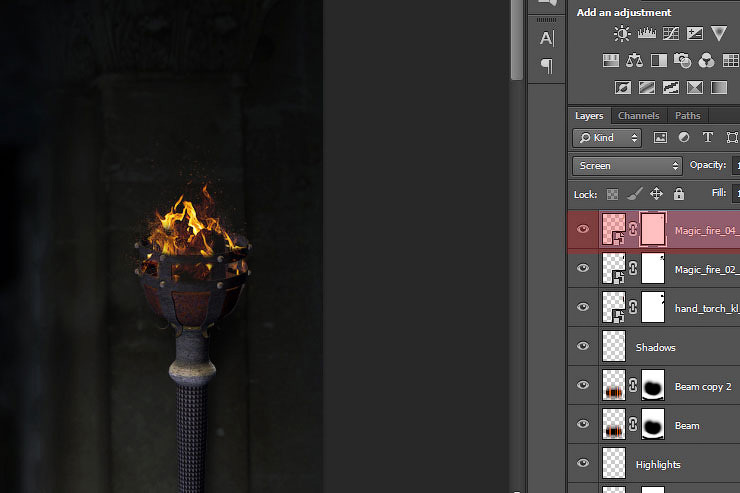Image resolution: width=740 pixels, height=493 pixels.
Task: Open the Kind layer filter dropdown
Action: pos(608,138)
